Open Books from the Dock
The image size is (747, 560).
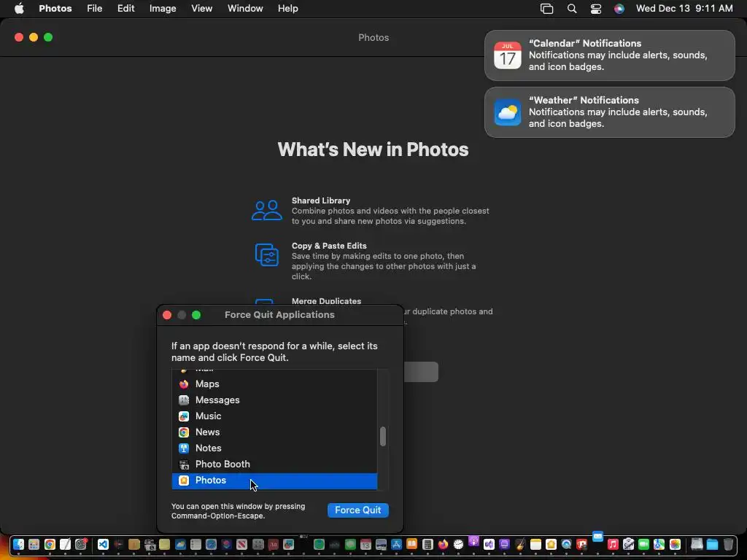coord(411,544)
